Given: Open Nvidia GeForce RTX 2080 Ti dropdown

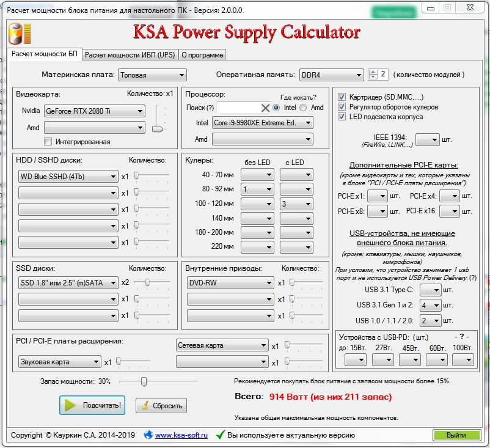Looking at the screenshot, I should point(94,111).
